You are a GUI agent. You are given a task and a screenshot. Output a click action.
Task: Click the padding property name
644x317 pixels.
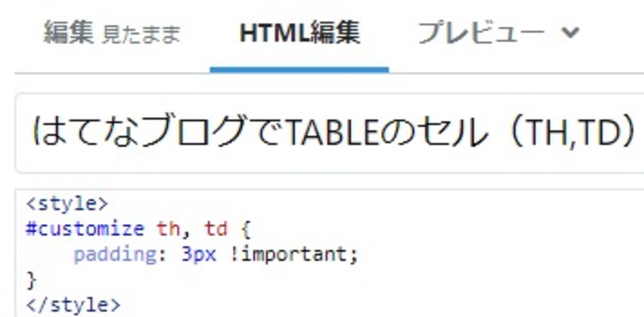115,254
